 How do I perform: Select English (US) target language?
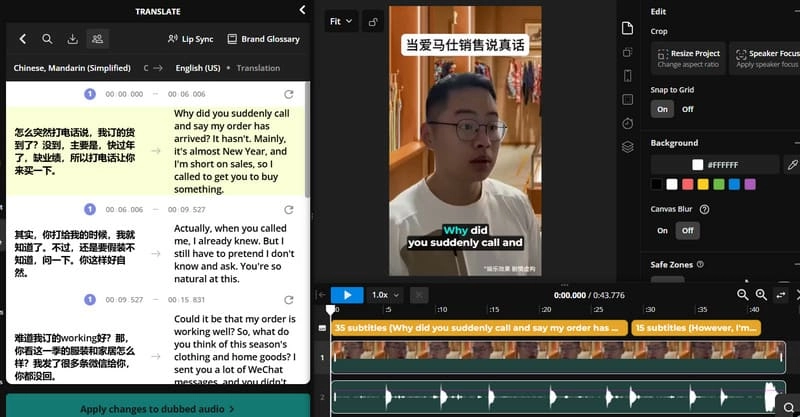click(198, 68)
